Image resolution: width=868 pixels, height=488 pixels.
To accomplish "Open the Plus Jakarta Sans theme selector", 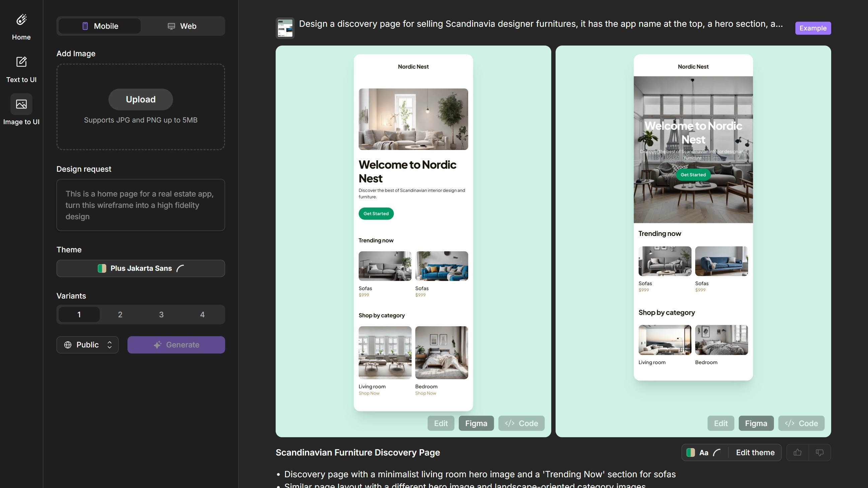I will 141,268.
